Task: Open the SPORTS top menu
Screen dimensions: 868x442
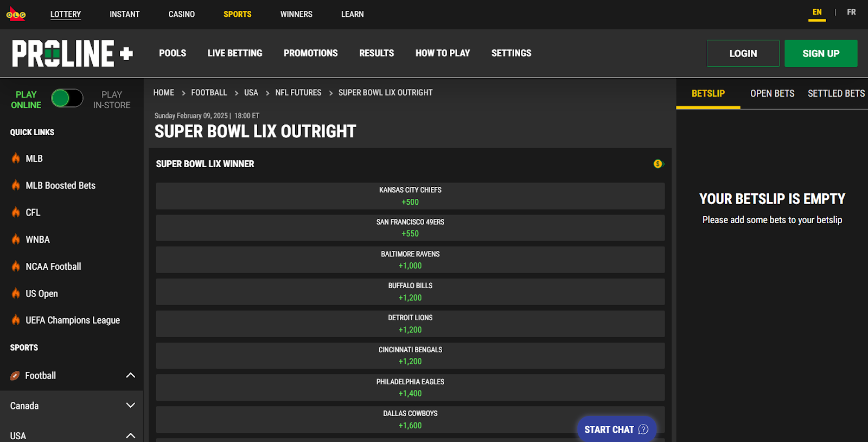Action: (238, 14)
